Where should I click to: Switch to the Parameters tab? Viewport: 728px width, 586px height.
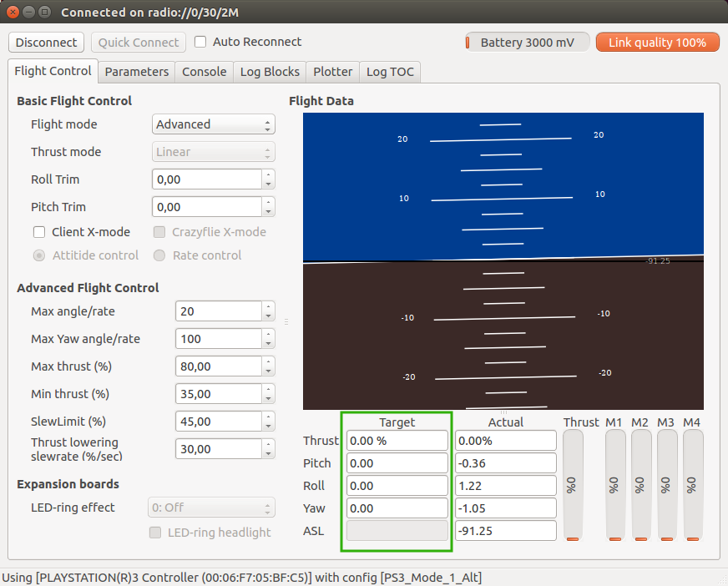(137, 72)
